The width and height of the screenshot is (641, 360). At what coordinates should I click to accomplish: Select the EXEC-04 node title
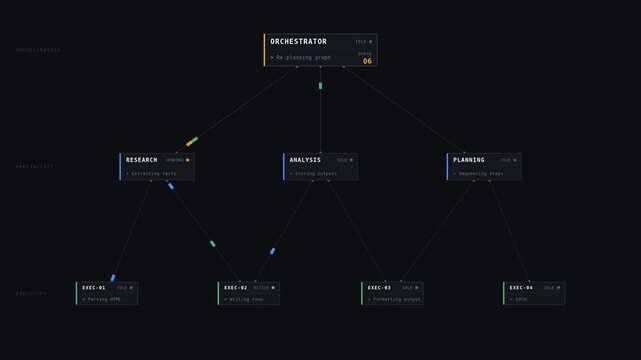[x=521, y=288]
